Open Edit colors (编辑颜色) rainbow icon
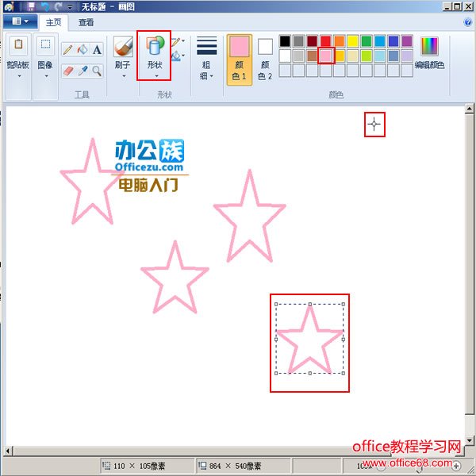This screenshot has height=476, width=476. coord(429,46)
